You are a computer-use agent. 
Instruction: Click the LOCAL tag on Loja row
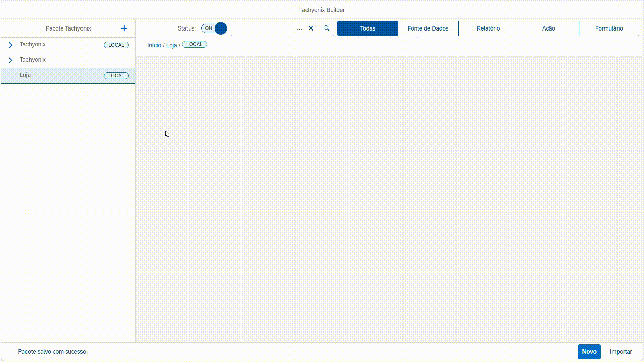[x=116, y=76]
